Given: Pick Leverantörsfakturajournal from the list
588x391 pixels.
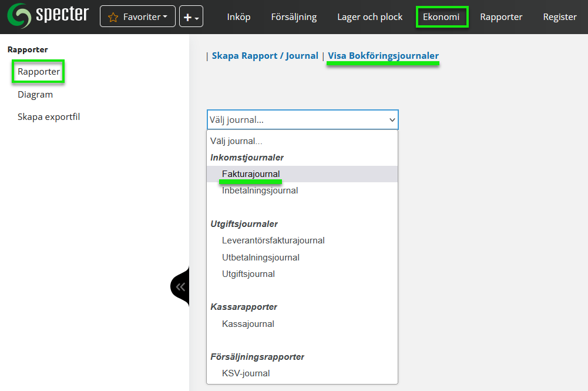Looking at the screenshot, I should coord(273,240).
